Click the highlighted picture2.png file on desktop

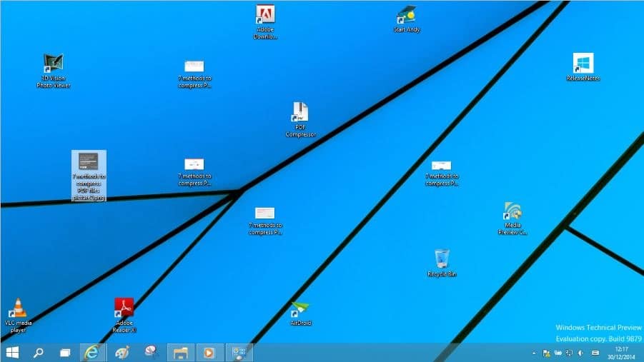click(x=89, y=176)
